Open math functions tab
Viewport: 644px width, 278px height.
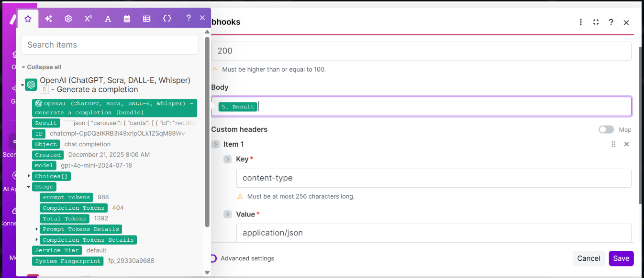coord(88,19)
